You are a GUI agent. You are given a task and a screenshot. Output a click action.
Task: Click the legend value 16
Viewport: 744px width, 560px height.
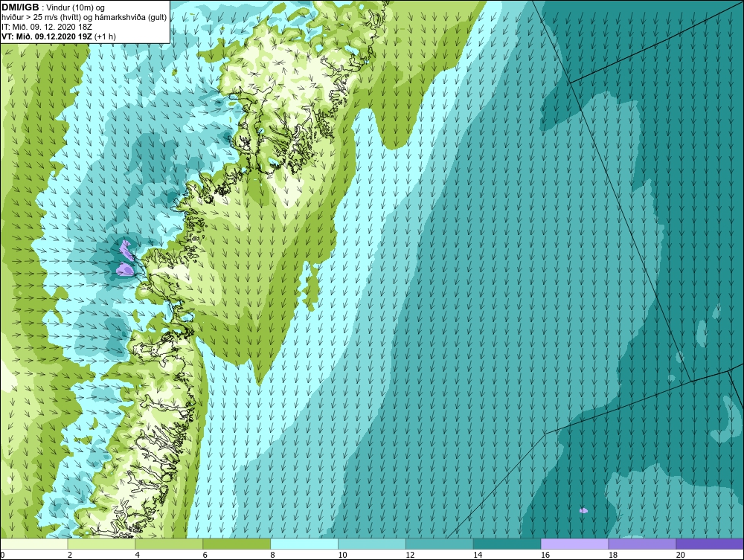(545, 555)
